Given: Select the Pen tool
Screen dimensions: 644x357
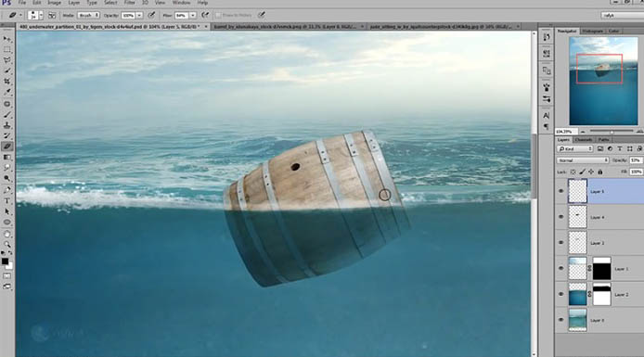Looking at the screenshot, I should [x=7, y=189].
